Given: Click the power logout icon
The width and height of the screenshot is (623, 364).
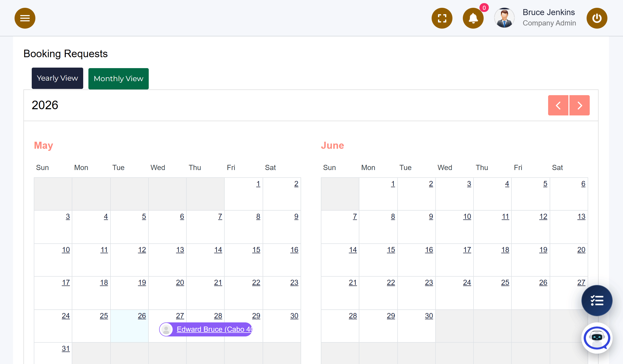Looking at the screenshot, I should 597,18.
